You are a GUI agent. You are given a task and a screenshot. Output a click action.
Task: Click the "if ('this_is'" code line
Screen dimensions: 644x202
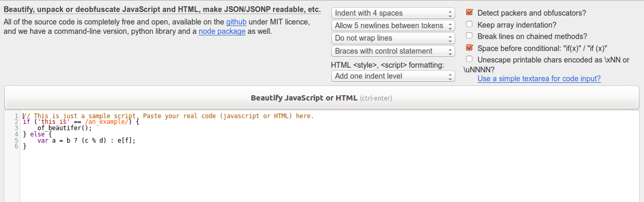click(81, 122)
